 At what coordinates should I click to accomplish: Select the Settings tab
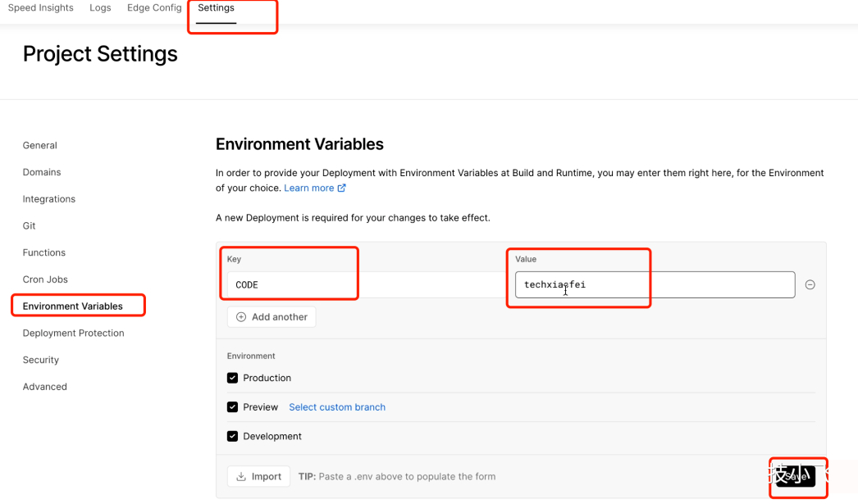[217, 7]
